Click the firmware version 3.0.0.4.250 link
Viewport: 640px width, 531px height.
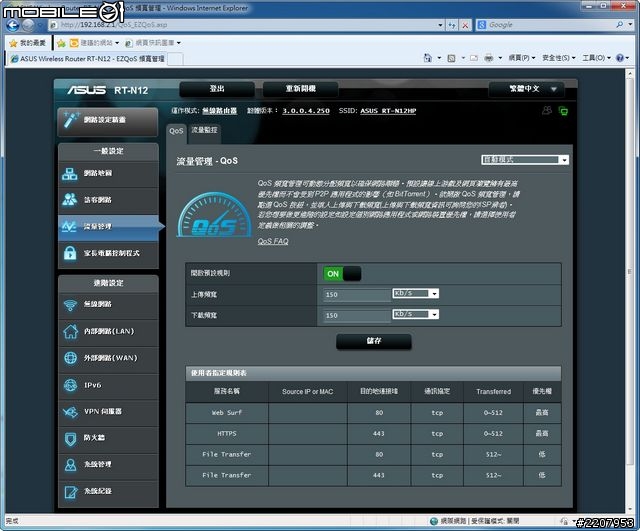[306, 111]
